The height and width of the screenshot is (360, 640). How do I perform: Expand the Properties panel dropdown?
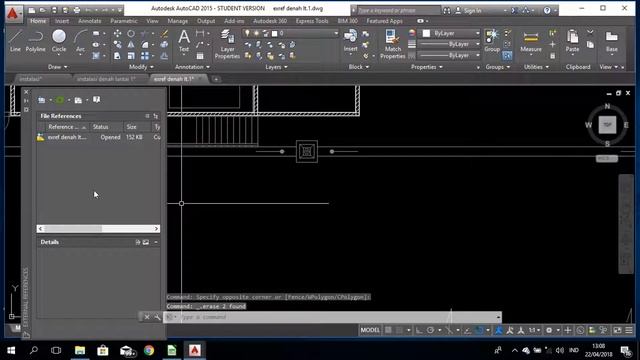click(427, 67)
